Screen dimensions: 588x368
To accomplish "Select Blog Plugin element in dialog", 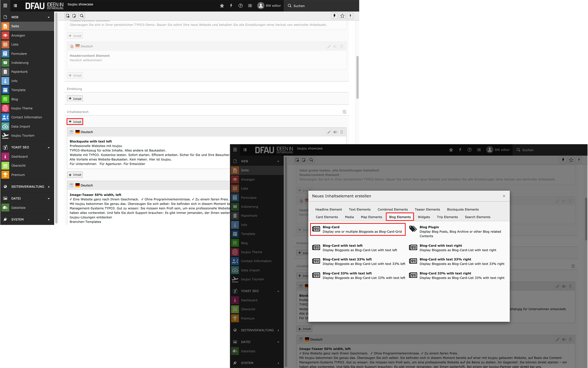I will [x=457, y=231].
